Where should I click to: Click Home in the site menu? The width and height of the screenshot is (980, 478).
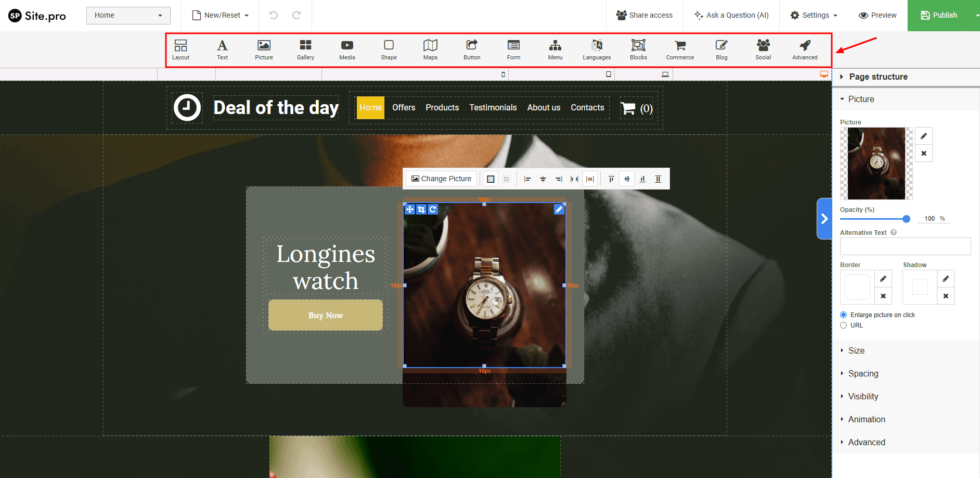(x=370, y=107)
